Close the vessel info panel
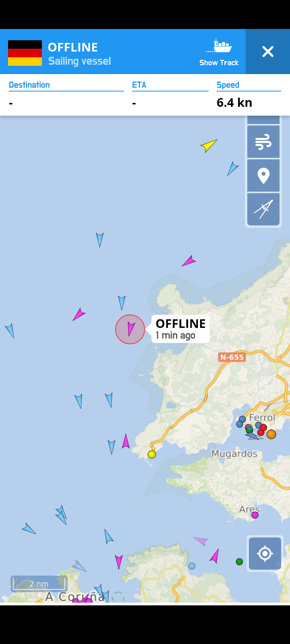 (268, 52)
